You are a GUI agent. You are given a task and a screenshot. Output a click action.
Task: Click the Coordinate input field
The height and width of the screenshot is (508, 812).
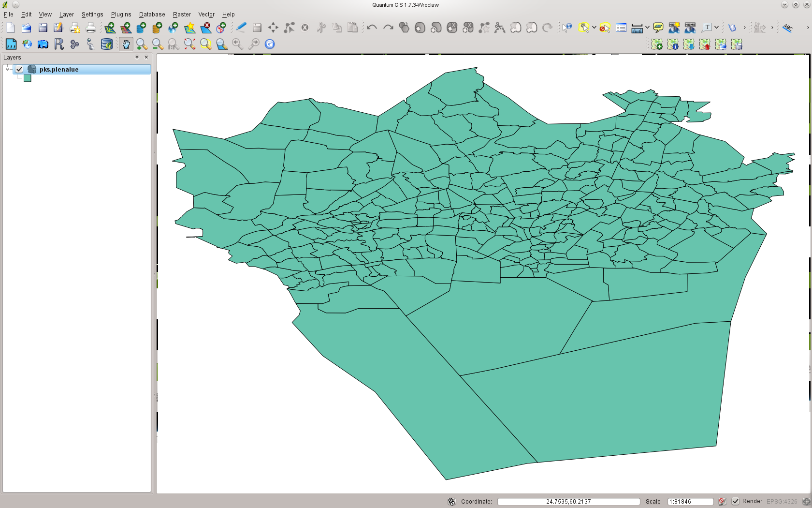(568, 501)
